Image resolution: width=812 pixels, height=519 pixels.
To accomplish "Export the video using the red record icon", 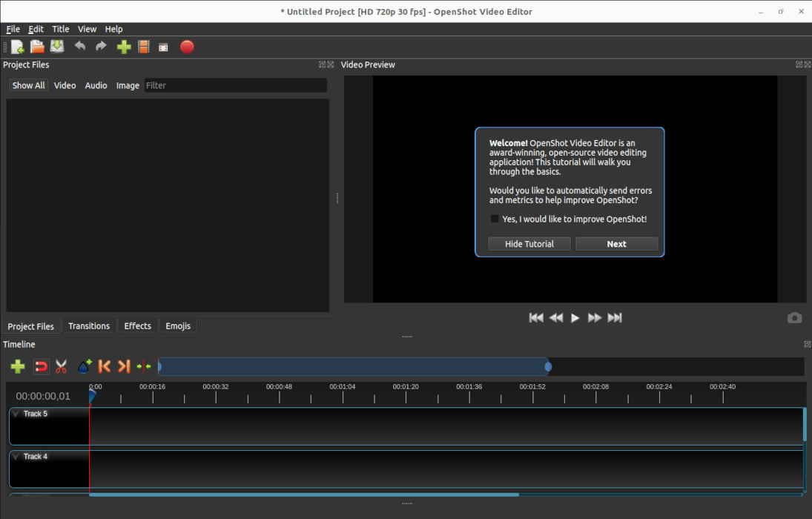I will click(x=187, y=47).
